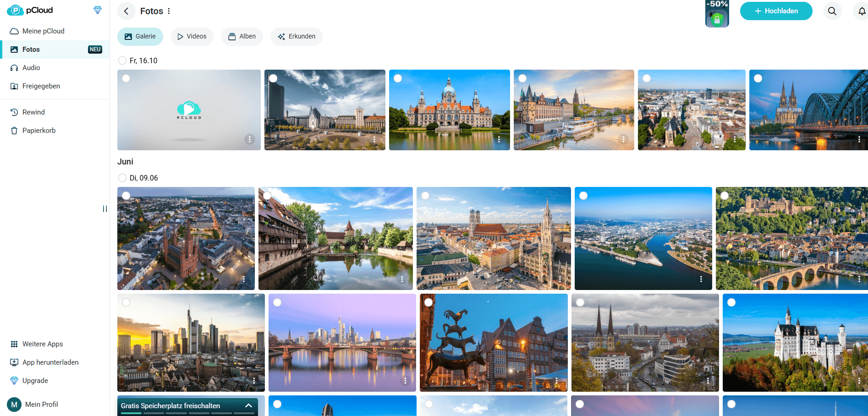
Task: Click the storage unlock progress bar
Action: pyautogui.click(x=187, y=413)
